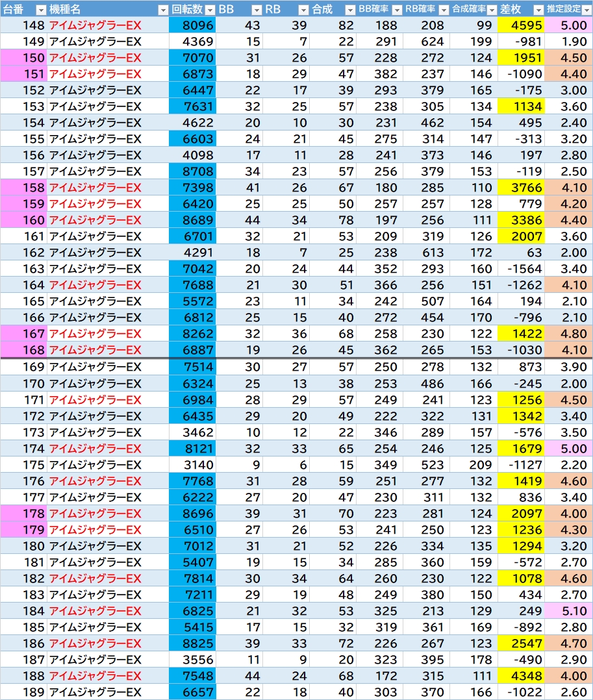The image size is (593, 700).
Task: Click machine number cell 178
Action: (x=23, y=514)
